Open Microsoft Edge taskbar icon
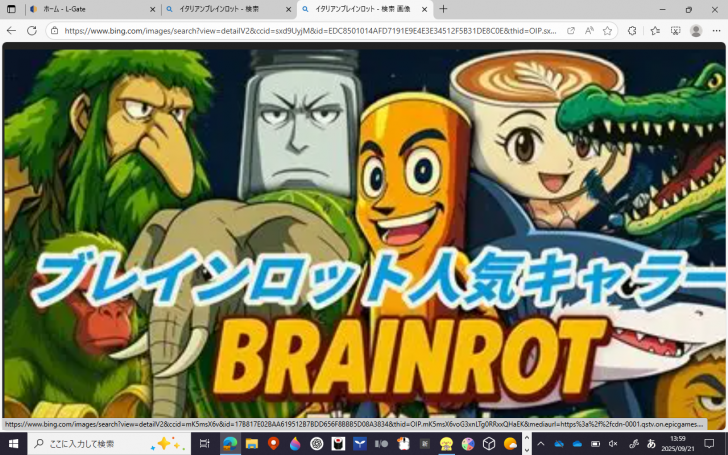The height and width of the screenshot is (455, 728). tap(230, 443)
